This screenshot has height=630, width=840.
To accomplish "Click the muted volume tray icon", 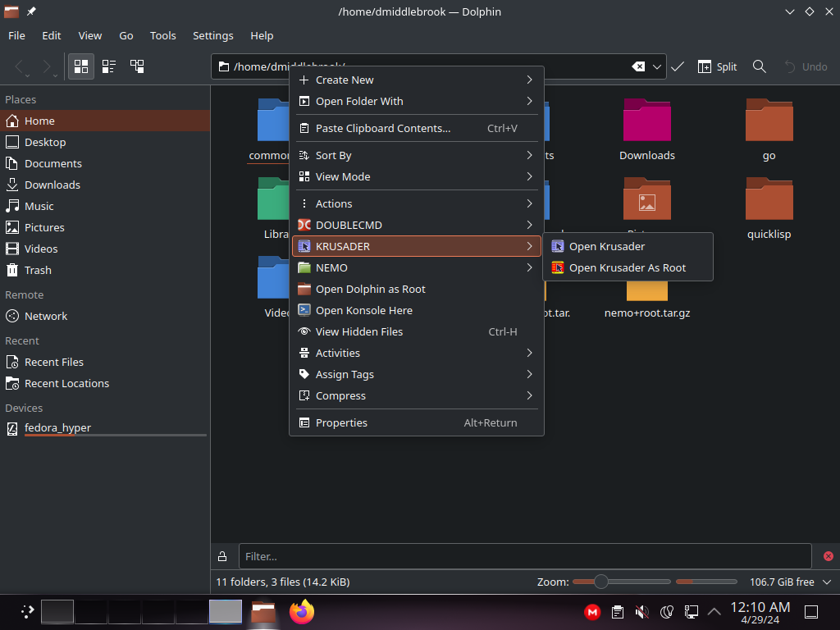I will pos(641,612).
